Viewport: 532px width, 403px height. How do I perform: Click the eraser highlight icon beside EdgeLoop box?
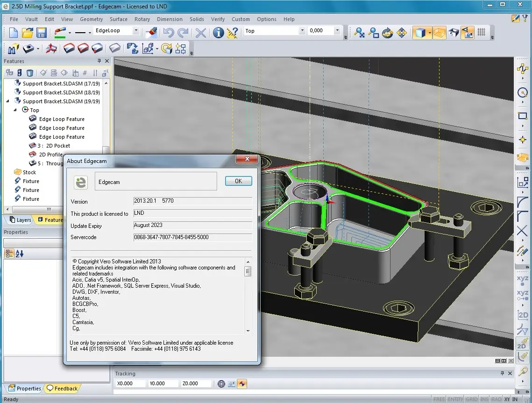click(151, 32)
